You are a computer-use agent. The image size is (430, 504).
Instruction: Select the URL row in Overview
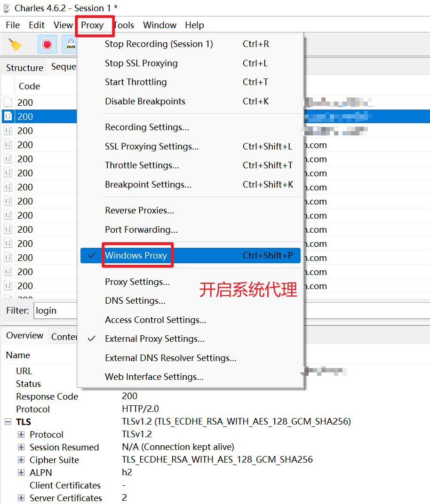[24, 371]
